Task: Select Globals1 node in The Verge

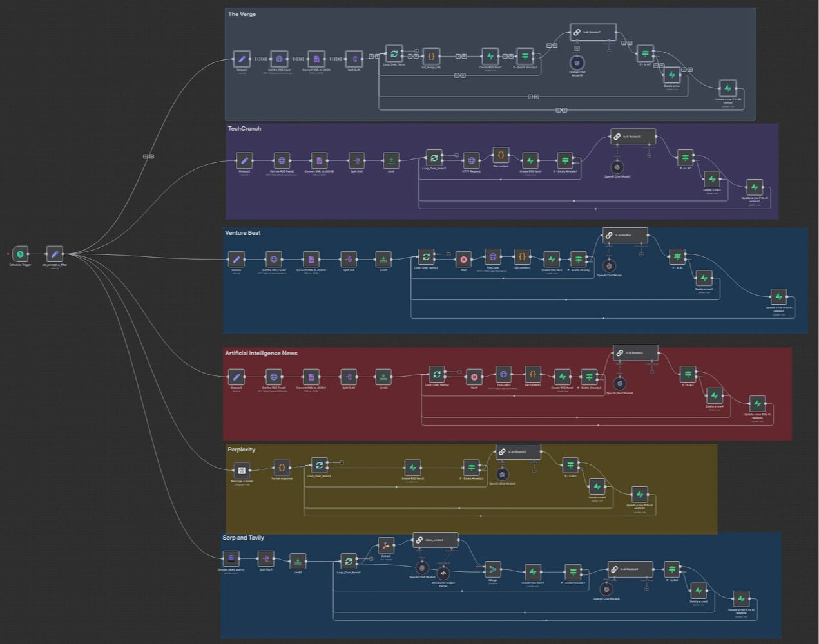Action: tap(242, 59)
